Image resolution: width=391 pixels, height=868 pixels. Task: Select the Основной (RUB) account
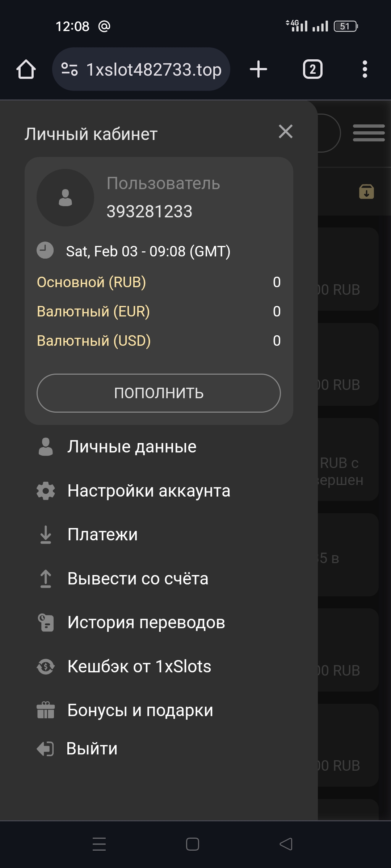91,282
